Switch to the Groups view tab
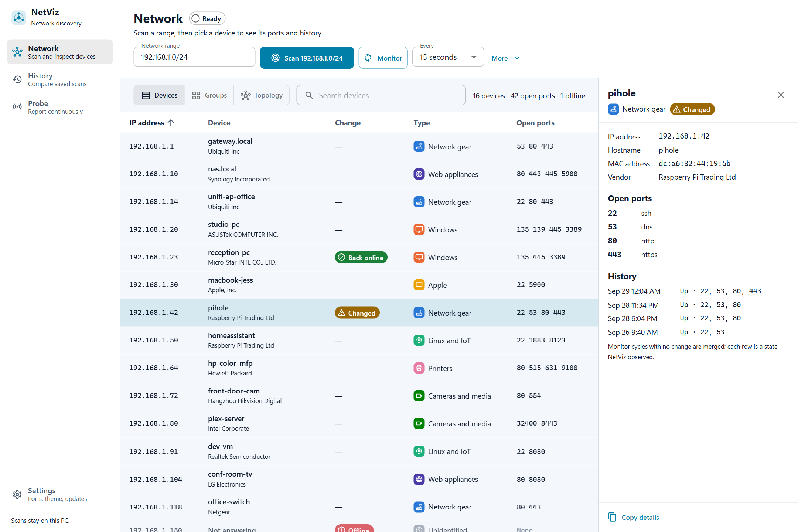 [x=209, y=95]
